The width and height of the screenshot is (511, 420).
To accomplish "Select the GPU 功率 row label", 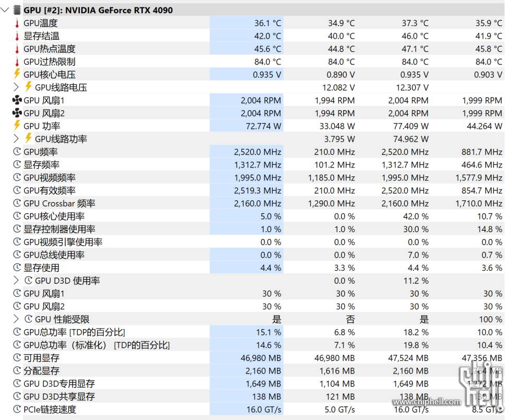I will click(42, 126).
